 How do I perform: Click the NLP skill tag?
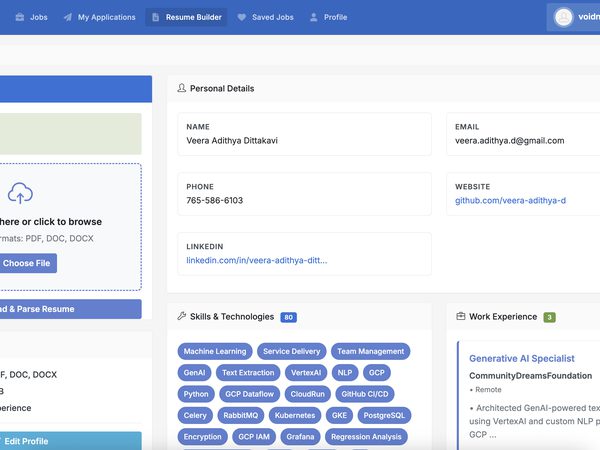pyautogui.click(x=345, y=373)
